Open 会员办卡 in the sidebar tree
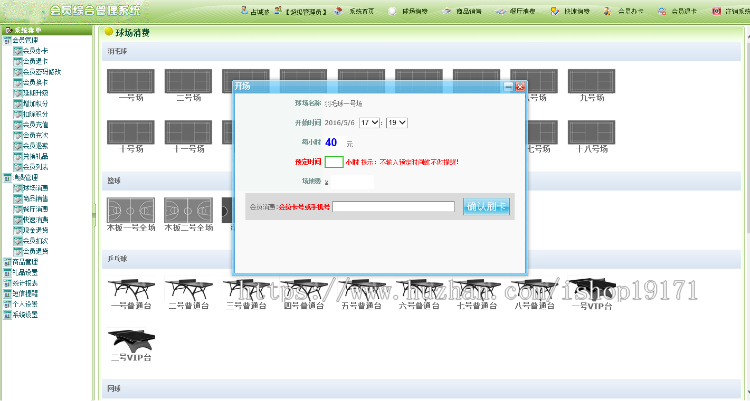 (35, 51)
